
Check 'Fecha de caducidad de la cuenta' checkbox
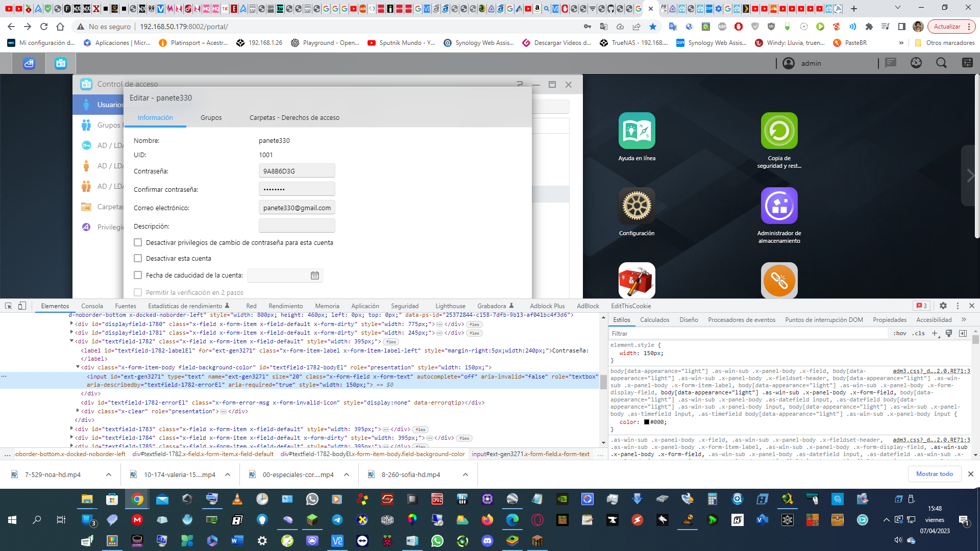point(138,275)
